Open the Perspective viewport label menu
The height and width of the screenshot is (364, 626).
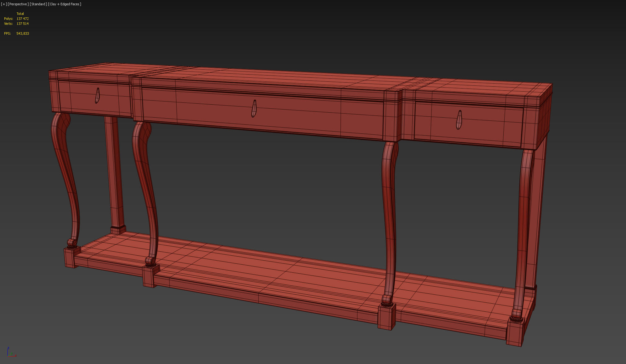pyautogui.click(x=18, y=4)
